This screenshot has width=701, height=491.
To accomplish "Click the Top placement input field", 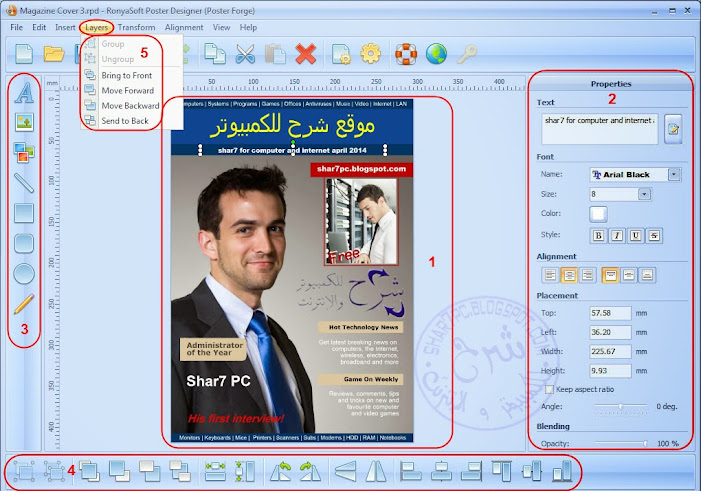I will click(x=610, y=313).
